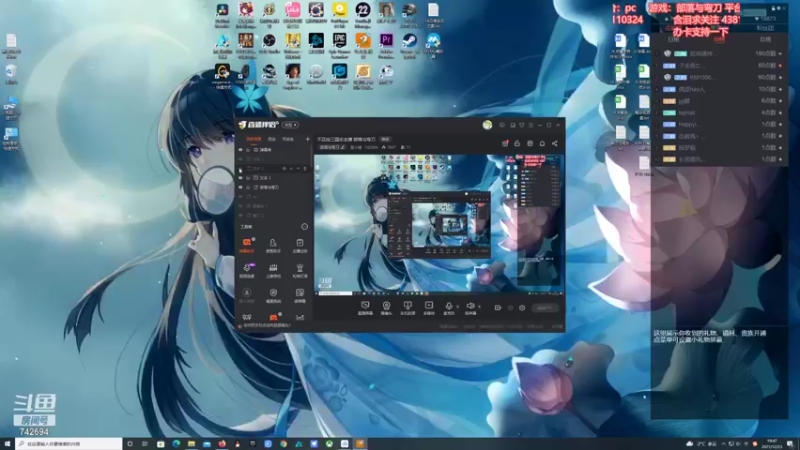Toggle visibility eye of the first source row
800x450 pixels.
(x=240, y=149)
